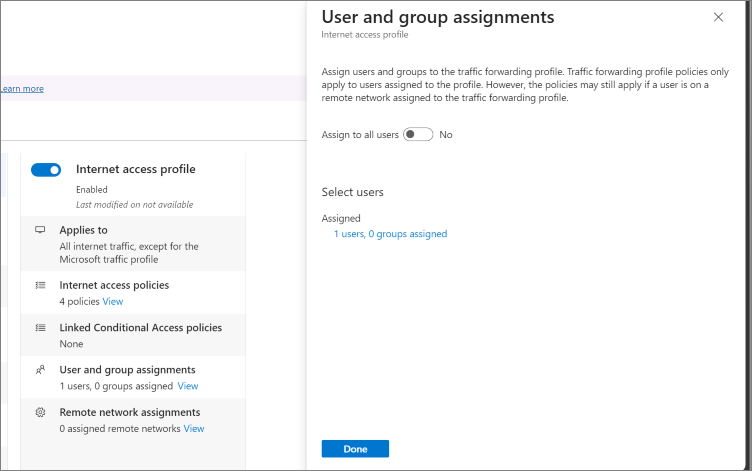
Task: Click the Select users heading
Action: (x=352, y=192)
